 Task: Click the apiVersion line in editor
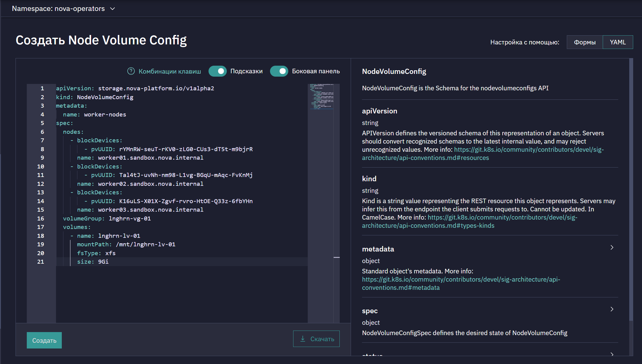click(x=135, y=88)
